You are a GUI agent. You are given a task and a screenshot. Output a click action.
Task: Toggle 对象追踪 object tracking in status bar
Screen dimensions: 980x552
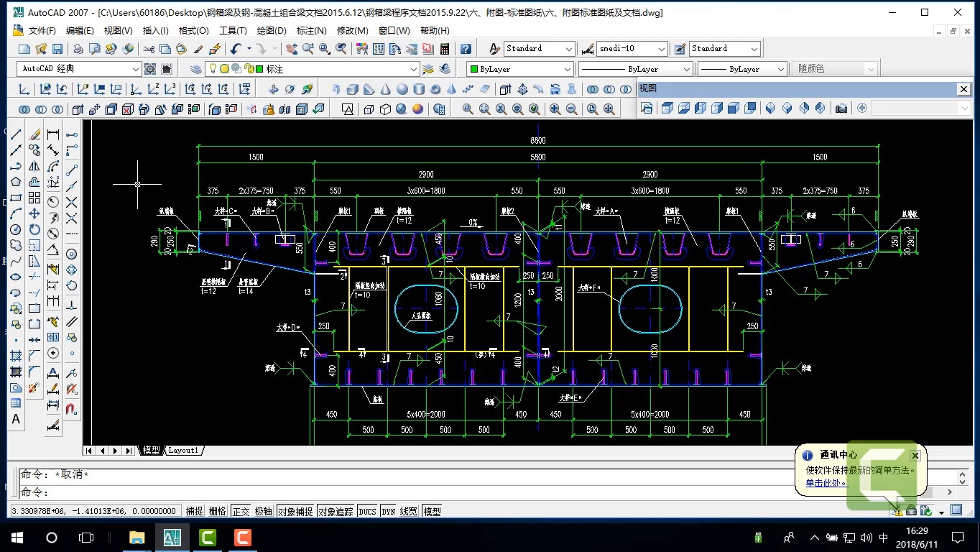tap(336, 511)
